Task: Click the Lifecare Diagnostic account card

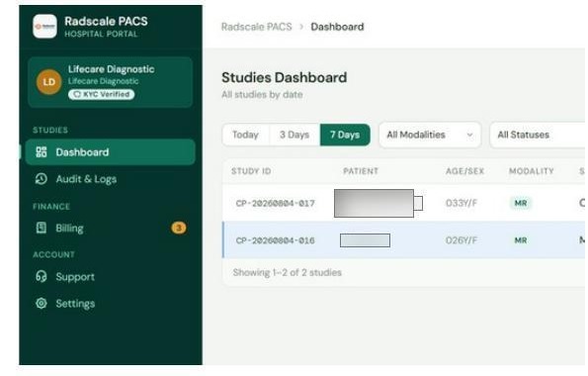Action: point(111,82)
